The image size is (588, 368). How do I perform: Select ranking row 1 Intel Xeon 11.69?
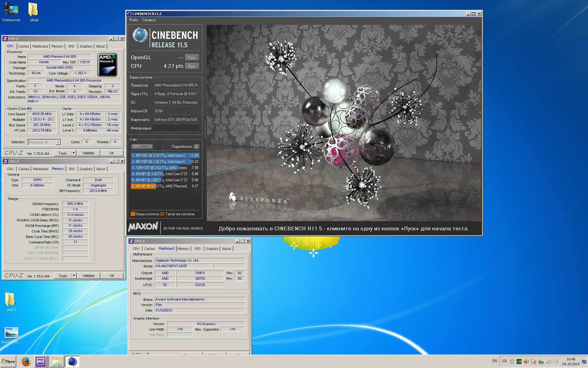pos(165,155)
